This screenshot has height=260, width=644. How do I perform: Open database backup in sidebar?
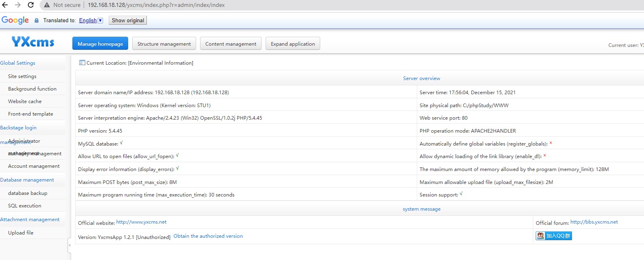tap(27, 193)
